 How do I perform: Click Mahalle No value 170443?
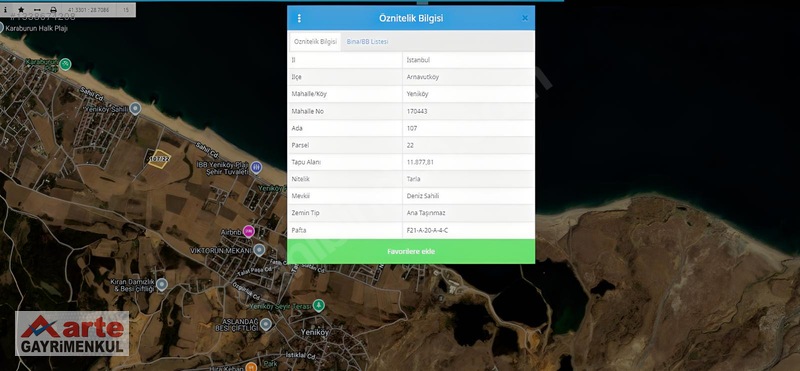[417, 111]
